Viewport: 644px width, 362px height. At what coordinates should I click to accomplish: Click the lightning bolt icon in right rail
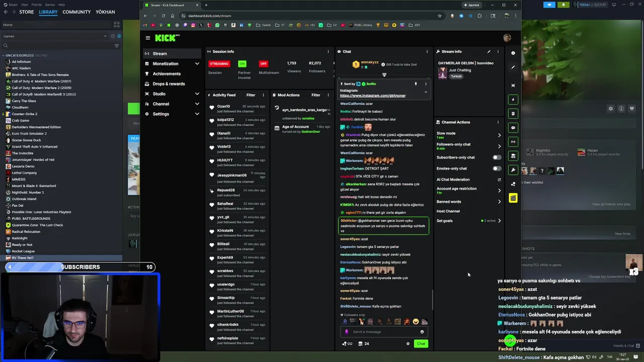pyautogui.click(x=513, y=100)
